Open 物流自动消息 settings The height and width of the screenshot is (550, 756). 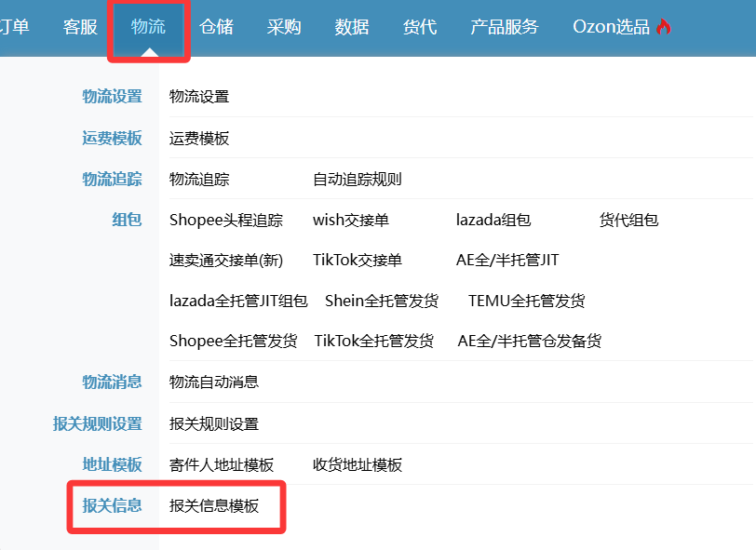214,382
